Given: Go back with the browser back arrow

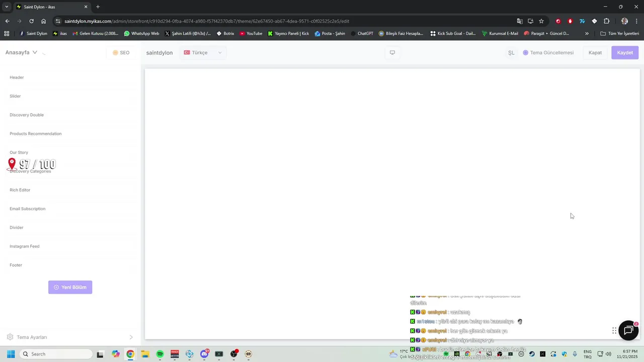Looking at the screenshot, I should click(7, 21).
